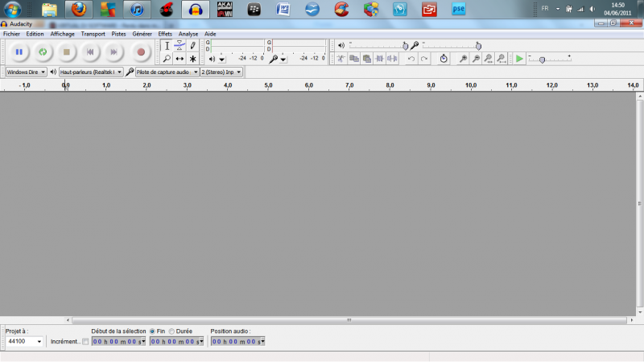Open the Effets menu
The width and height of the screenshot is (644, 362).
pyautogui.click(x=165, y=35)
